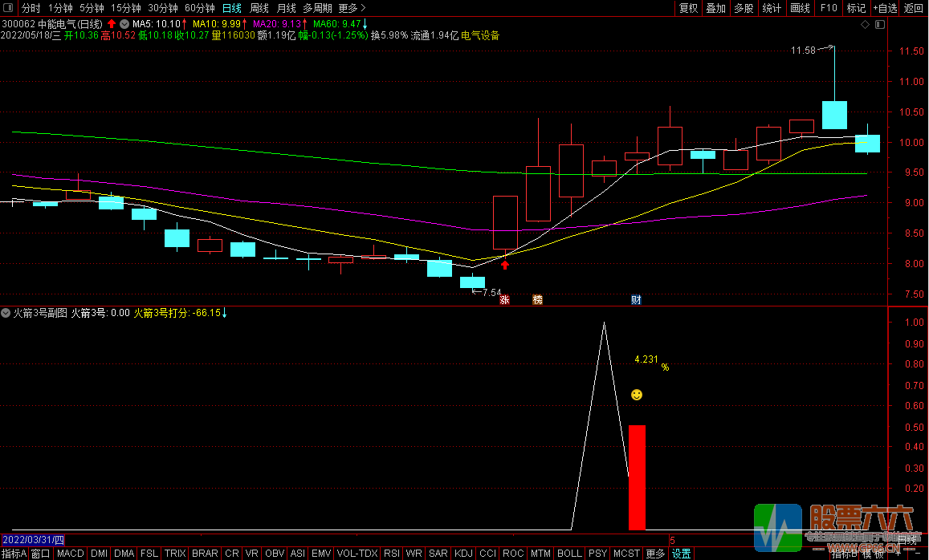Click the red up arrow beside stock name

coord(111,24)
